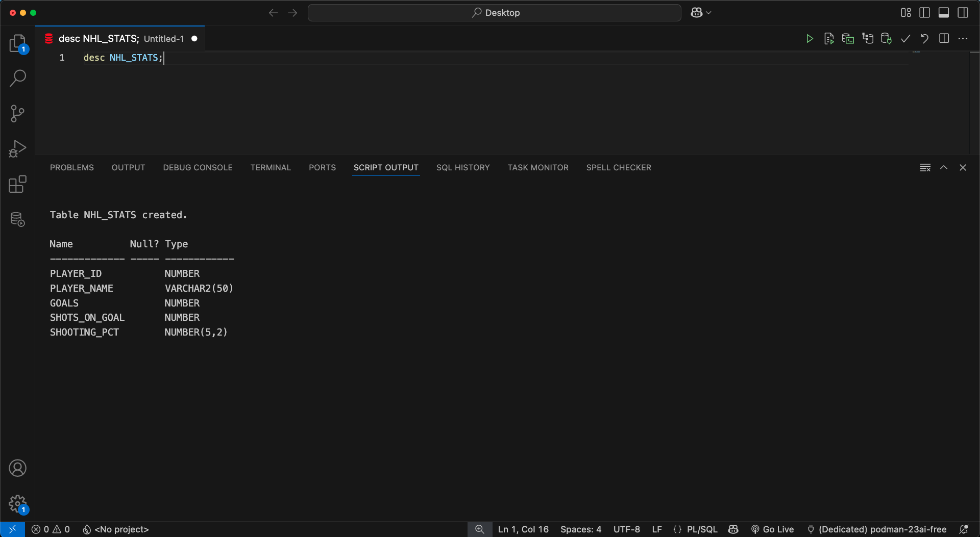The image size is (980, 537).
Task: Go forward using the navigation arrow
Action: [x=292, y=13]
